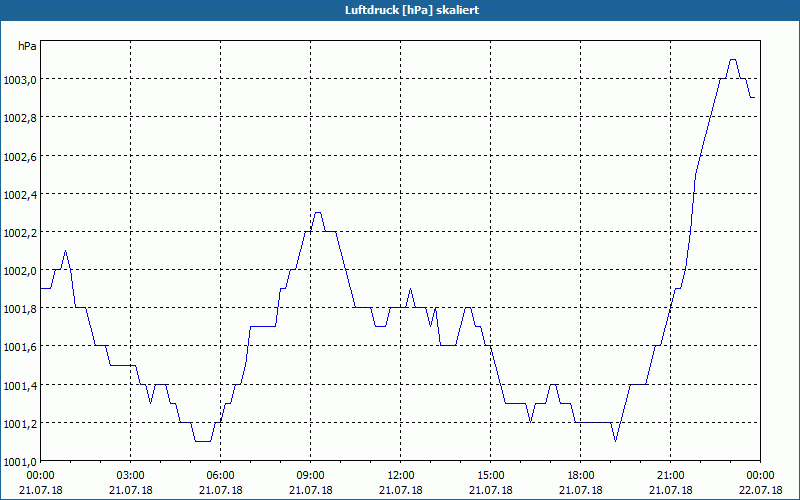Click the 15:00 time label
The width and height of the screenshot is (800, 500).
pos(490,476)
